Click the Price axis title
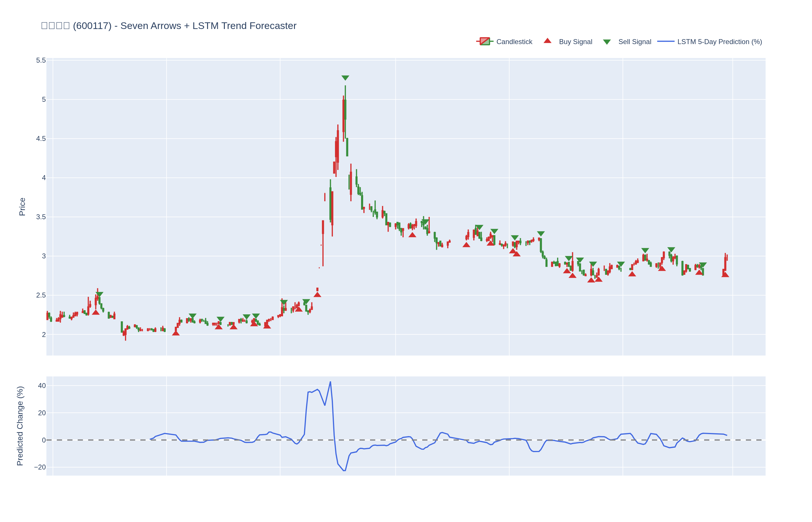 pos(22,207)
